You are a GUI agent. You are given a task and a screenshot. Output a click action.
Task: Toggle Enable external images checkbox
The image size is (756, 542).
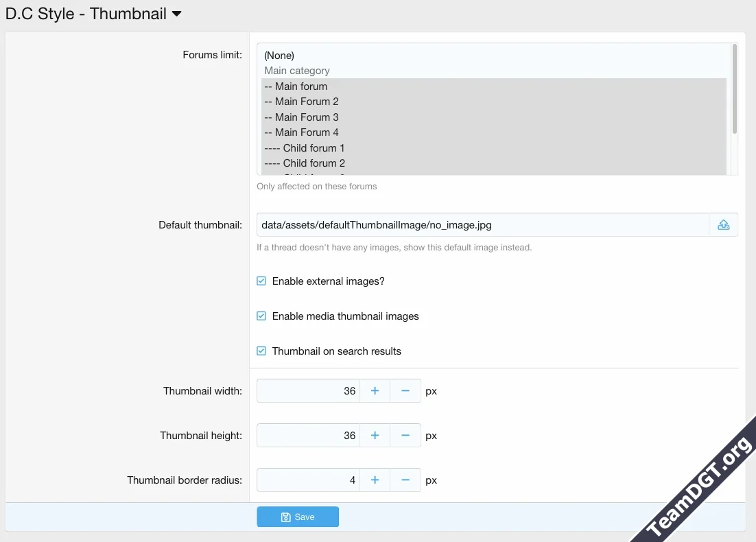point(261,281)
